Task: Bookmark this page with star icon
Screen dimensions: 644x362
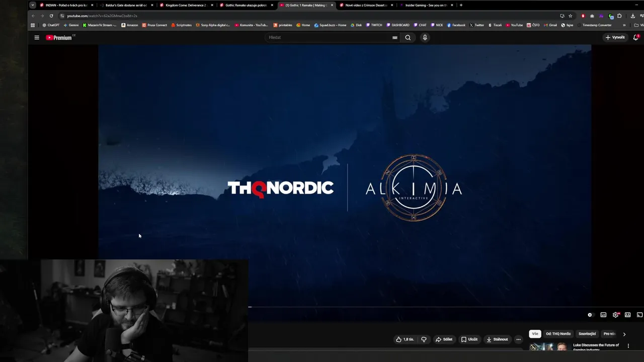Action: (570, 16)
